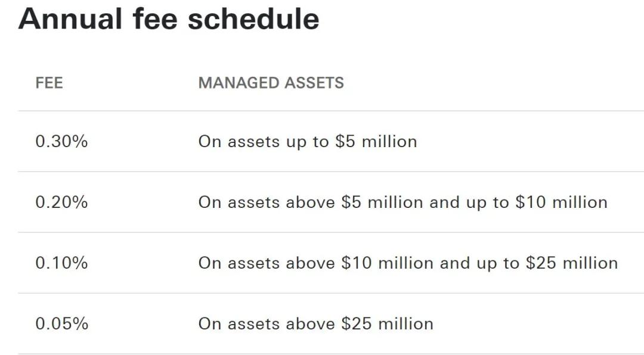Click the MANAGED ASSETS column header

[271, 83]
